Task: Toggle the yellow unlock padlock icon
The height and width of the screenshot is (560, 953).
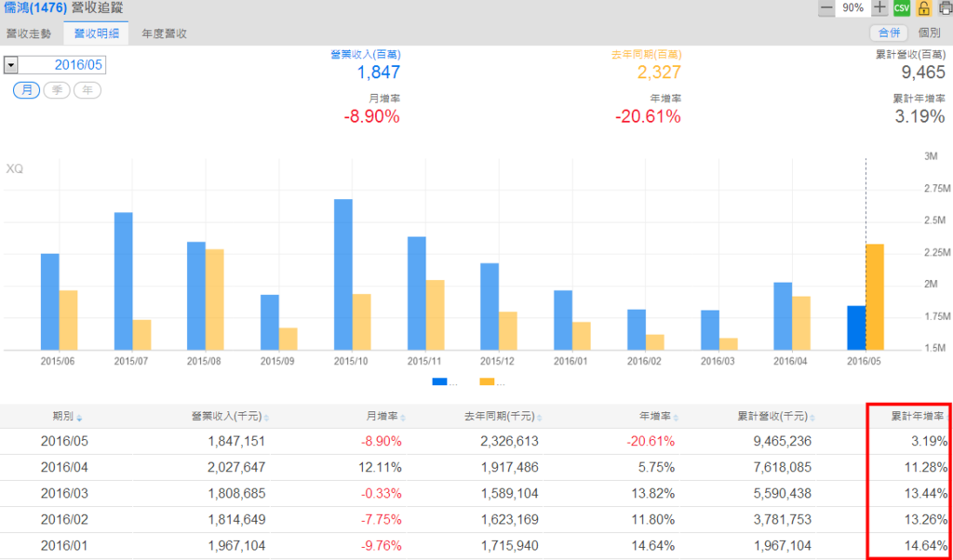Action: click(923, 8)
